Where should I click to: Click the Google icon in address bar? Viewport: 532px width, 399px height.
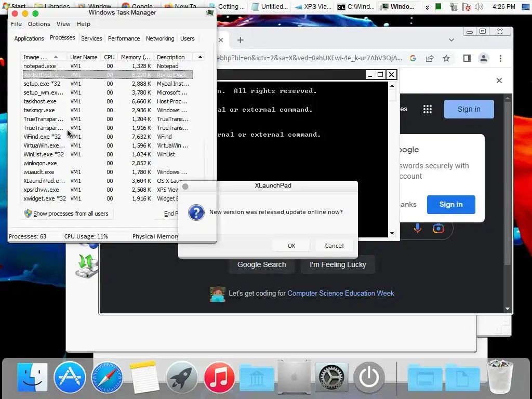coord(413,58)
